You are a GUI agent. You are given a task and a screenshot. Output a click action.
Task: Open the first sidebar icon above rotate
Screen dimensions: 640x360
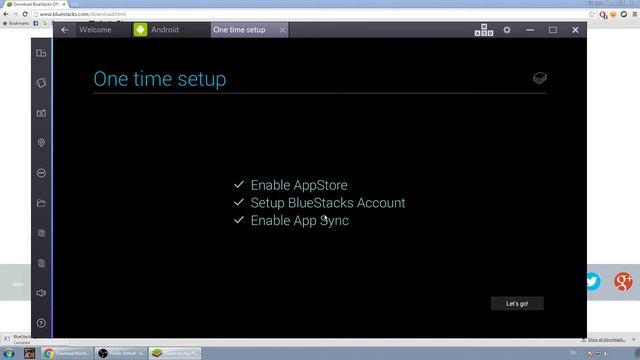41,53
